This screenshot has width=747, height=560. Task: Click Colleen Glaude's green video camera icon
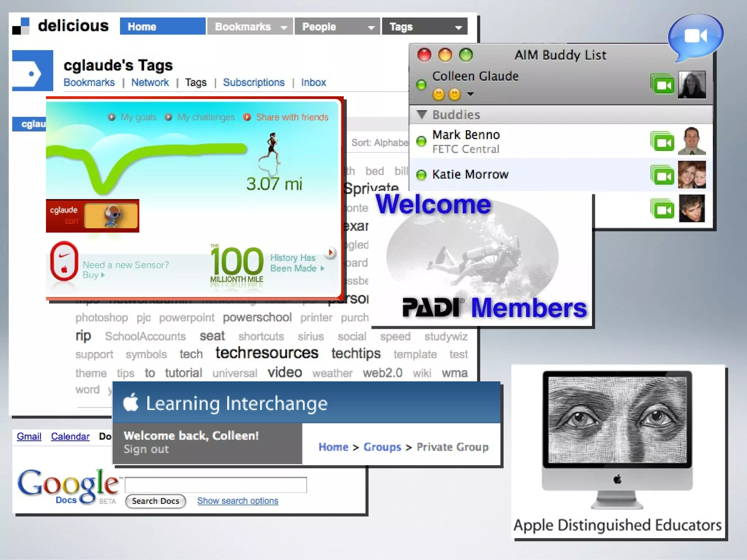[x=663, y=85]
